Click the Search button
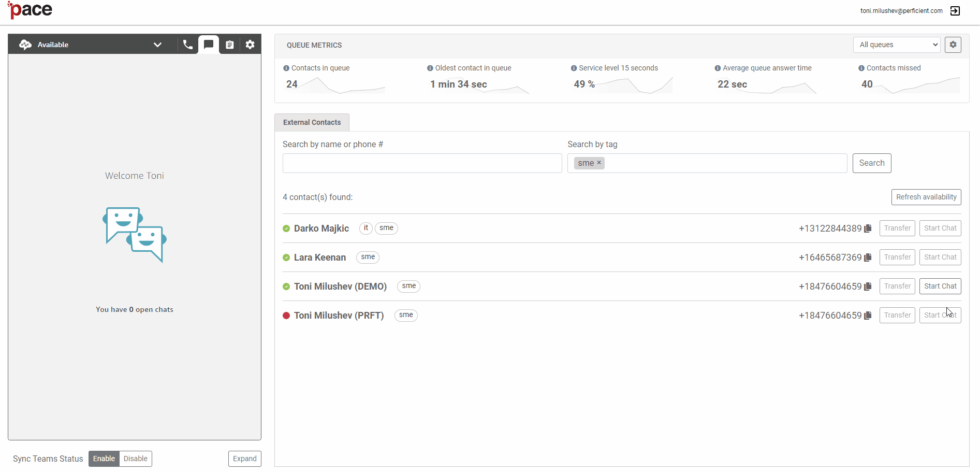Viewport: 980px width, 472px height. click(x=872, y=163)
